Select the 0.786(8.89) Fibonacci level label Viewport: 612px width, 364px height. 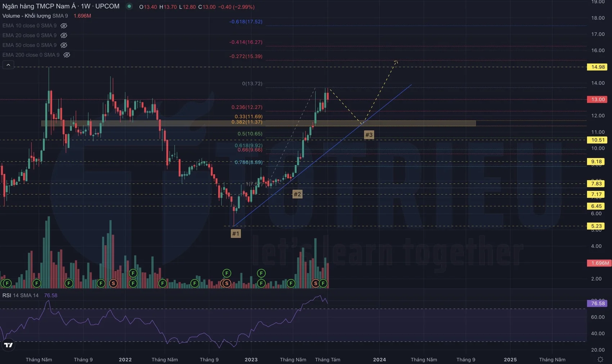249,162
